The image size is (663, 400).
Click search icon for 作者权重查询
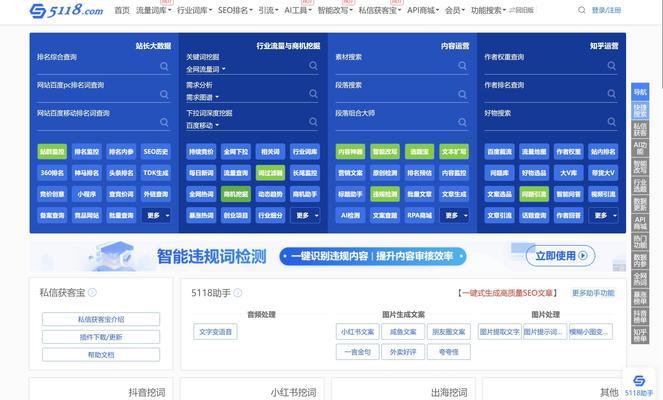[611, 66]
